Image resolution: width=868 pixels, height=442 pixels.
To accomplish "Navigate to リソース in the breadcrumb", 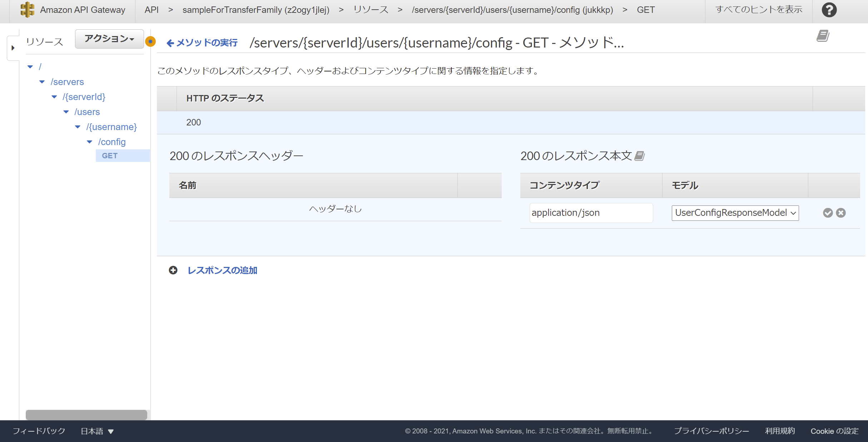I will (x=370, y=10).
